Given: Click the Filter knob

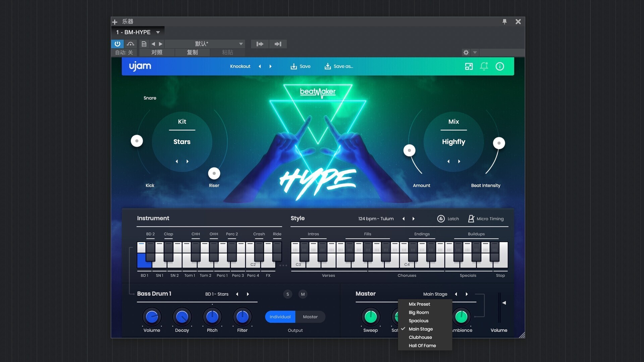Looking at the screenshot, I should click(243, 316).
